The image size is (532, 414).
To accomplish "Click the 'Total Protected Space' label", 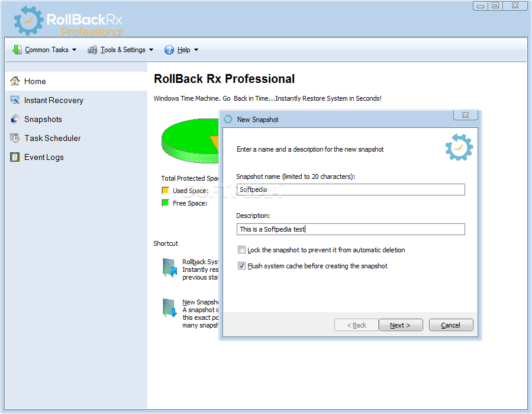I will (x=190, y=178).
